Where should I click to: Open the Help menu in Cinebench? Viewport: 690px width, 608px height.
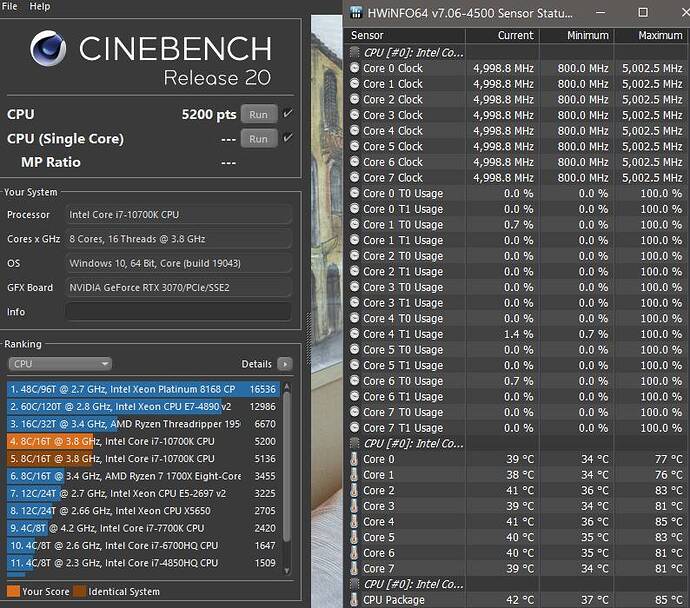point(40,6)
